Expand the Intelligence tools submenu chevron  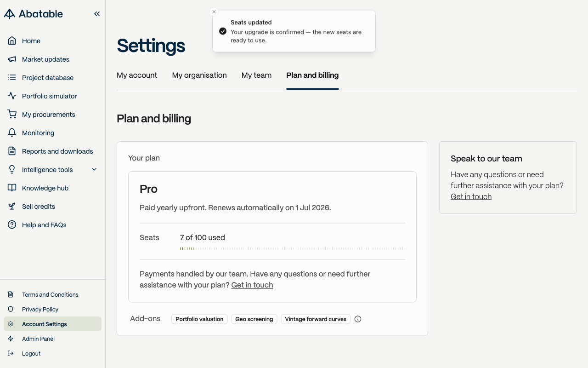click(x=94, y=170)
